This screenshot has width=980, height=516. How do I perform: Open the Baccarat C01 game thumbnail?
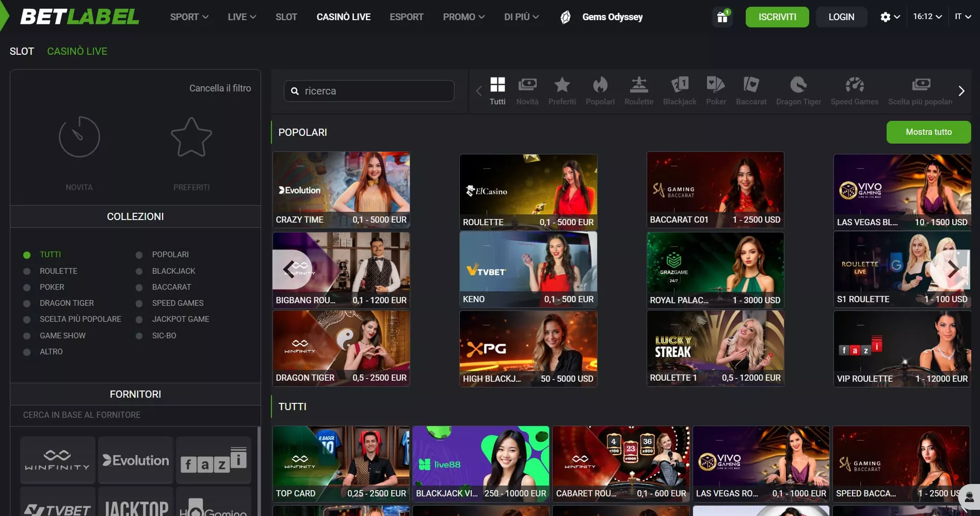pos(715,190)
